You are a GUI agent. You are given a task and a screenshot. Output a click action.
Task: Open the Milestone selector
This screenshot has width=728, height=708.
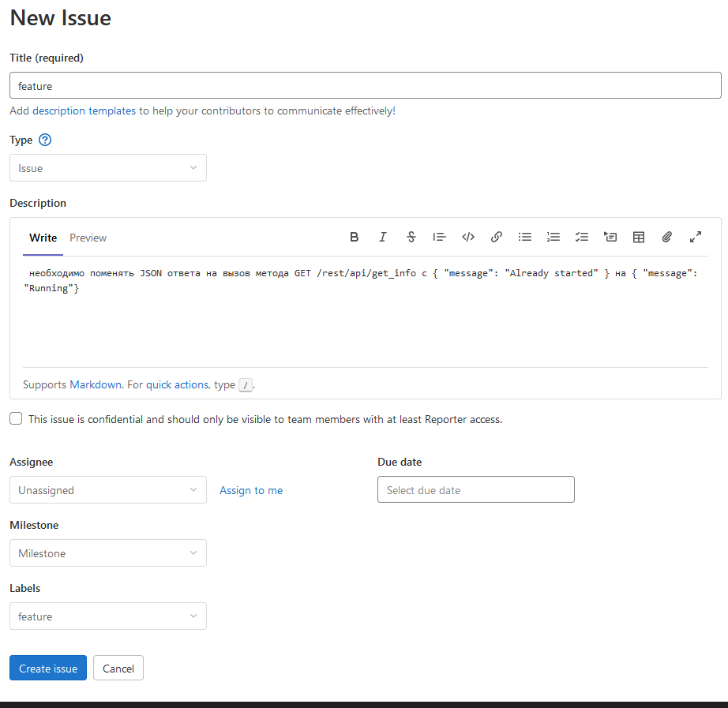point(107,553)
